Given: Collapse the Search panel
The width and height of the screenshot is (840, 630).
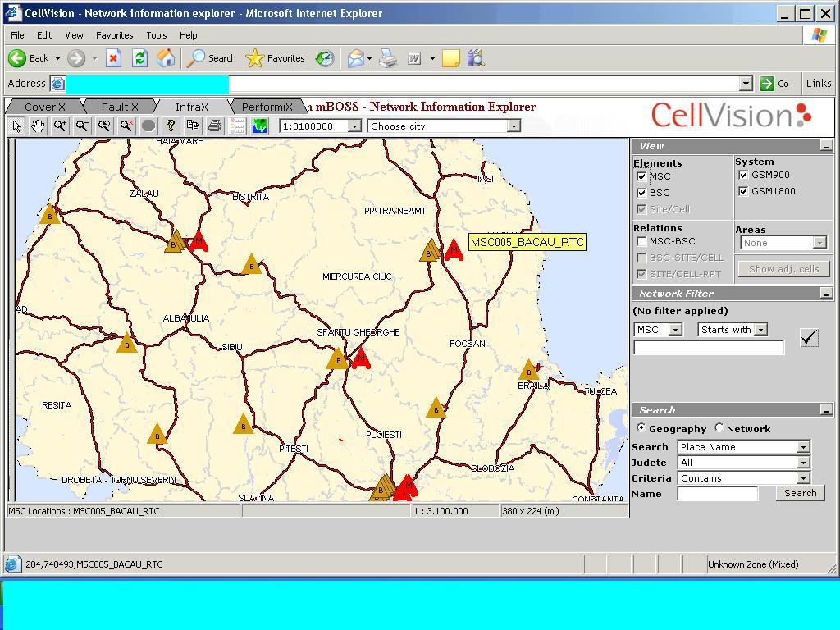Looking at the screenshot, I should pos(827,410).
